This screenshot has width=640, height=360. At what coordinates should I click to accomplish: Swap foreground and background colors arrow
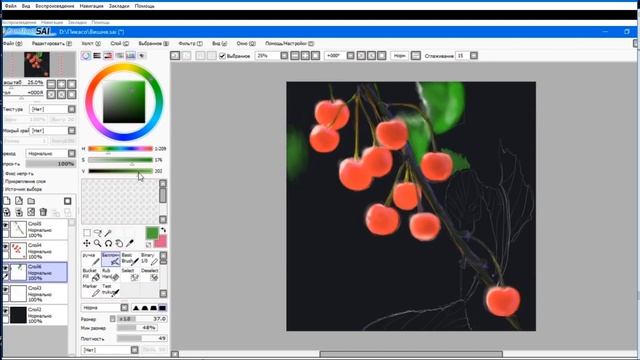tap(163, 230)
